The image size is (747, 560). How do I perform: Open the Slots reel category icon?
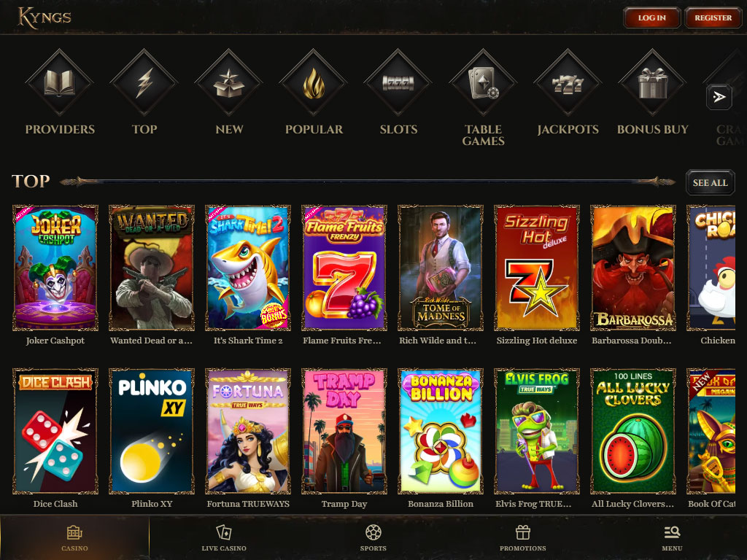click(x=398, y=83)
